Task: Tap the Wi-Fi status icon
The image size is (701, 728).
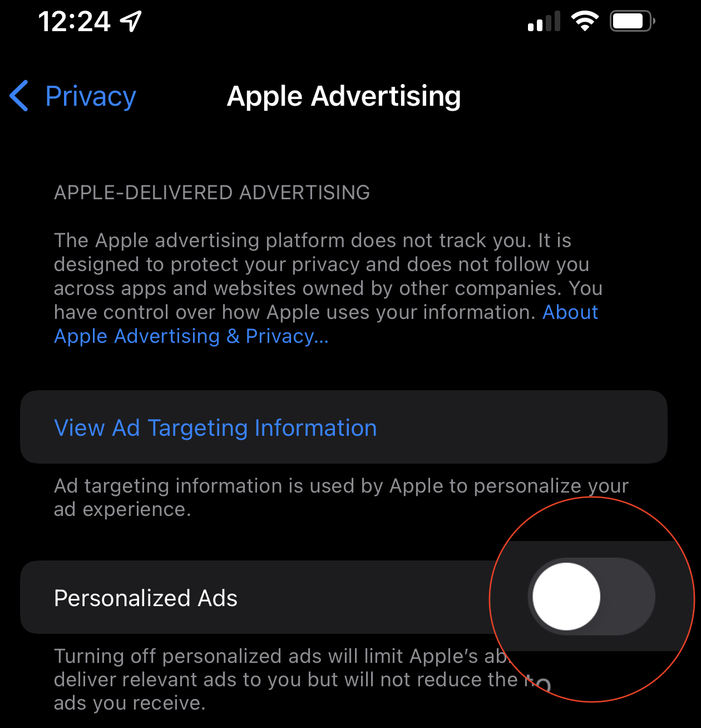Action: (585, 22)
